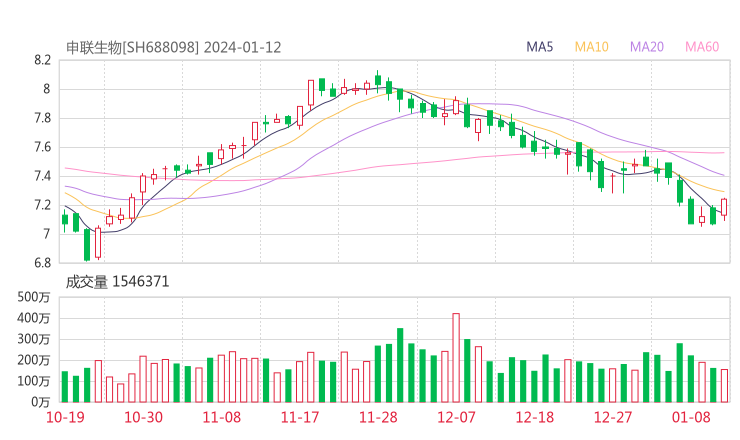Click the 10-19 date axis label
The image size is (740, 440).
click(65, 417)
